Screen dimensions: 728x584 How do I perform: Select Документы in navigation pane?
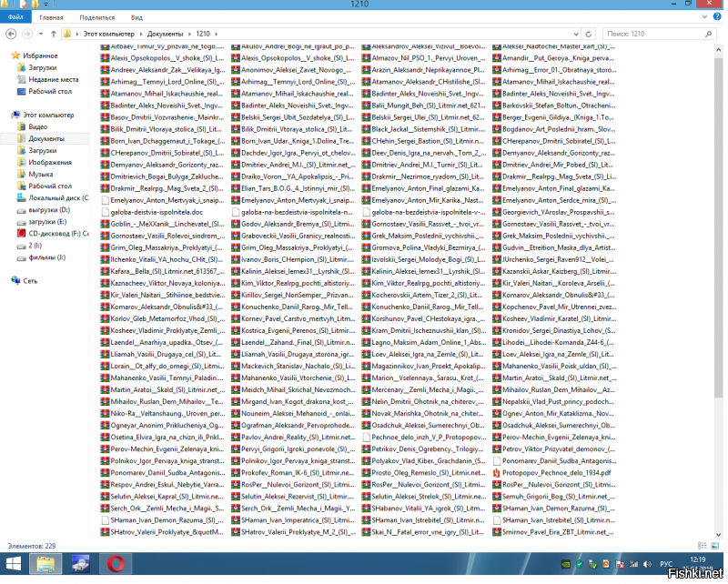[41, 138]
